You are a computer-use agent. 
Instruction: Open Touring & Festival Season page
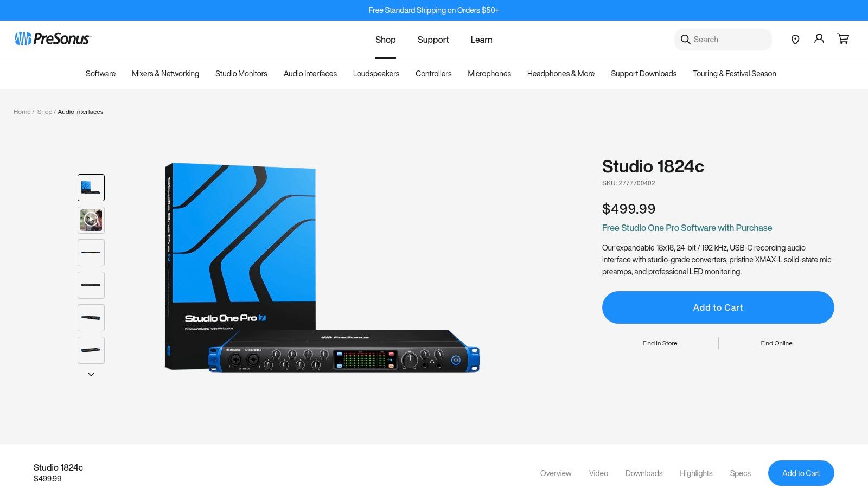735,74
